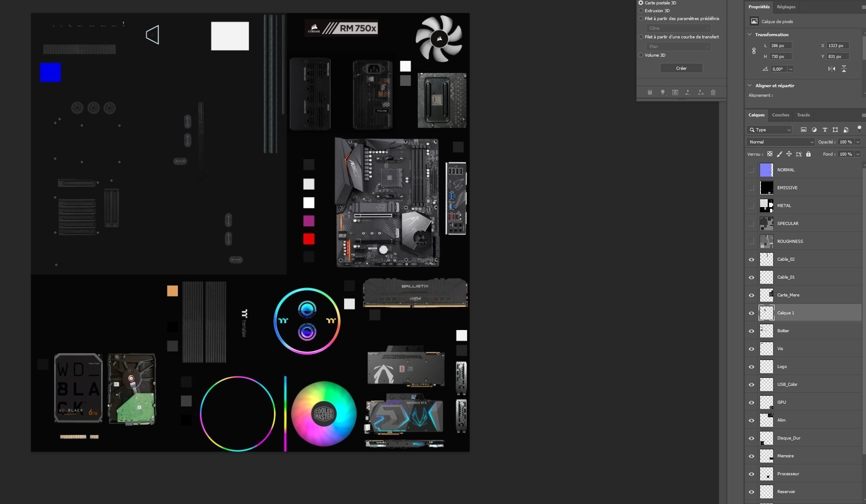The width and height of the screenshot is (866, 504).
Task: Collapse the Aligner et répartir section
Action: 750,85
